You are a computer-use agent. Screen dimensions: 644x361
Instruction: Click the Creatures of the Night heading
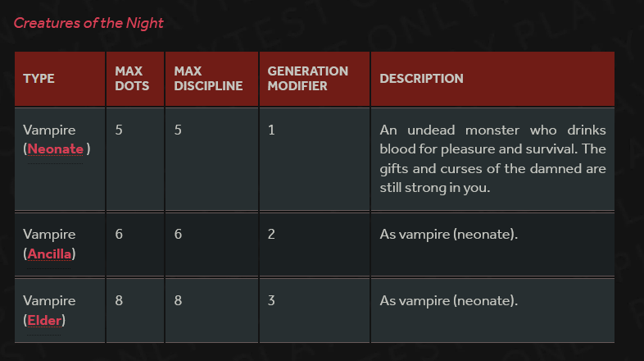pyautogui.click(x=88, y=23)
